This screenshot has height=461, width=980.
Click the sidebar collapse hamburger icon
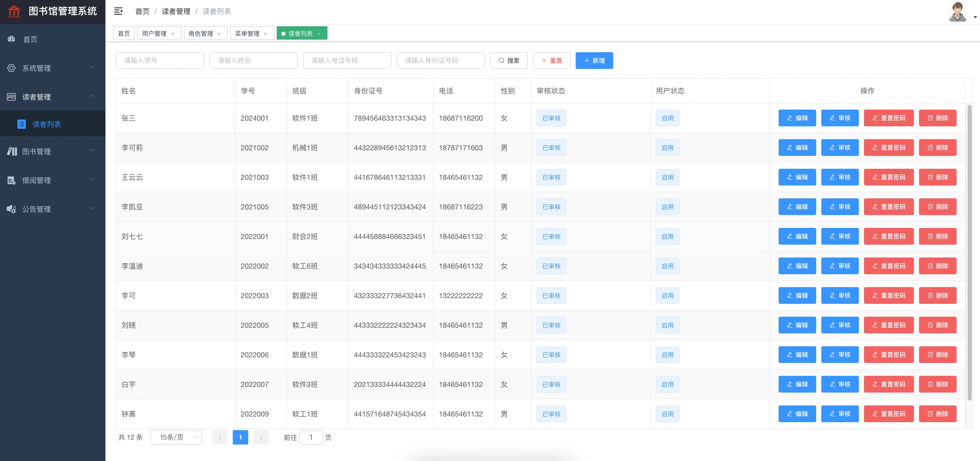click(x=118, y=11)
